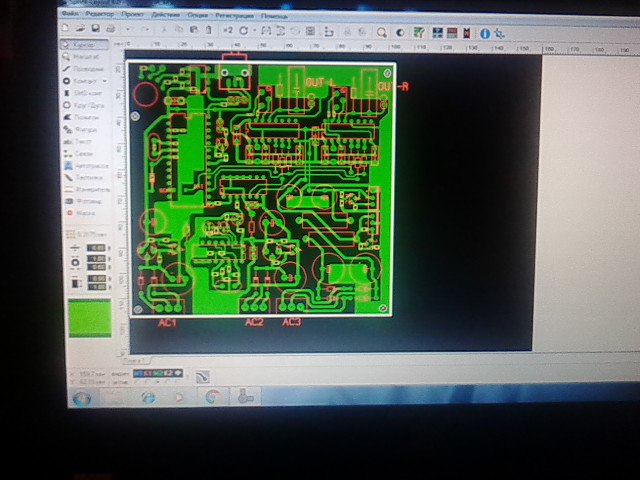This screenshot has width=640, height=480.
Task: Click the large green color swatch
Action: [87, 319]
